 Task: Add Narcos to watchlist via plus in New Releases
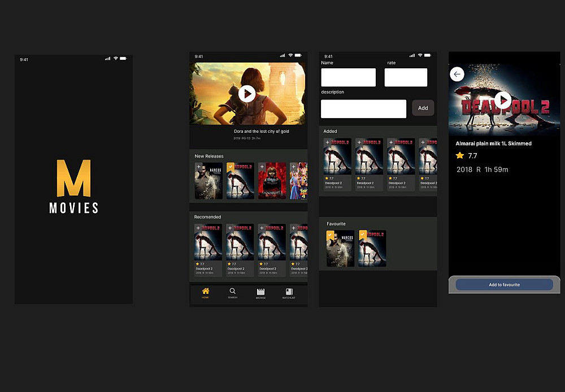click(x=198, y=167)
